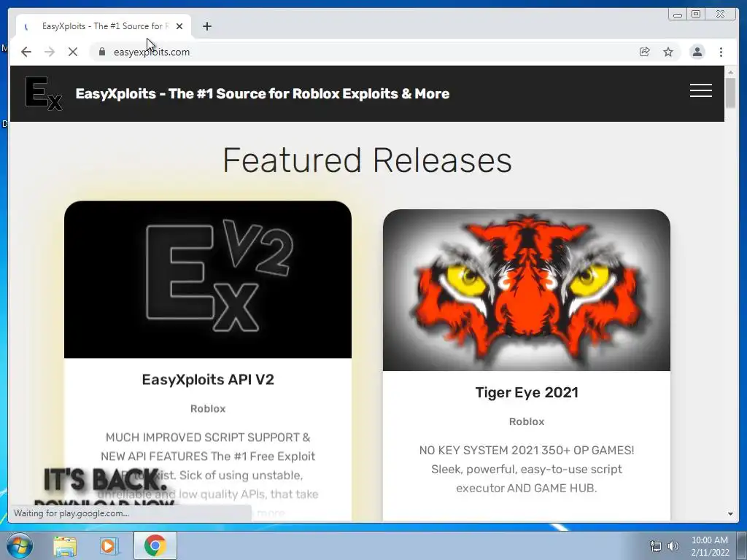The image size is (747, 560).
Task: Bookmark this page with the star
Action: 668,52
